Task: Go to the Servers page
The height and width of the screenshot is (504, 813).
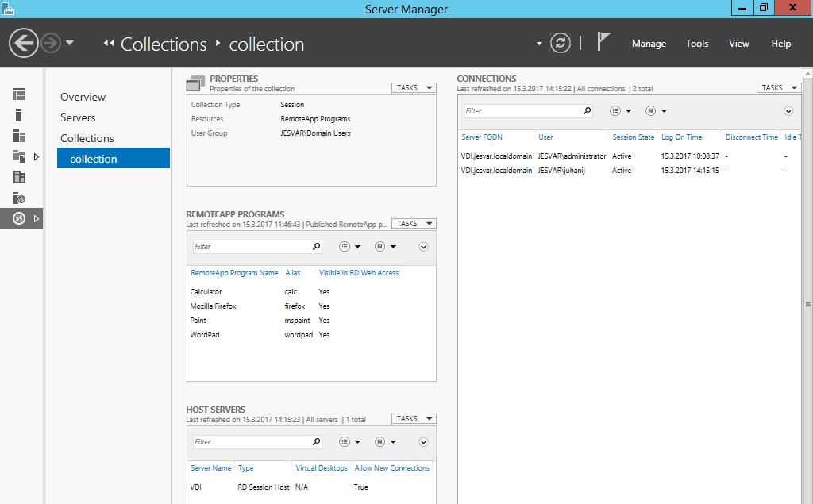Action: coord(78,117)
